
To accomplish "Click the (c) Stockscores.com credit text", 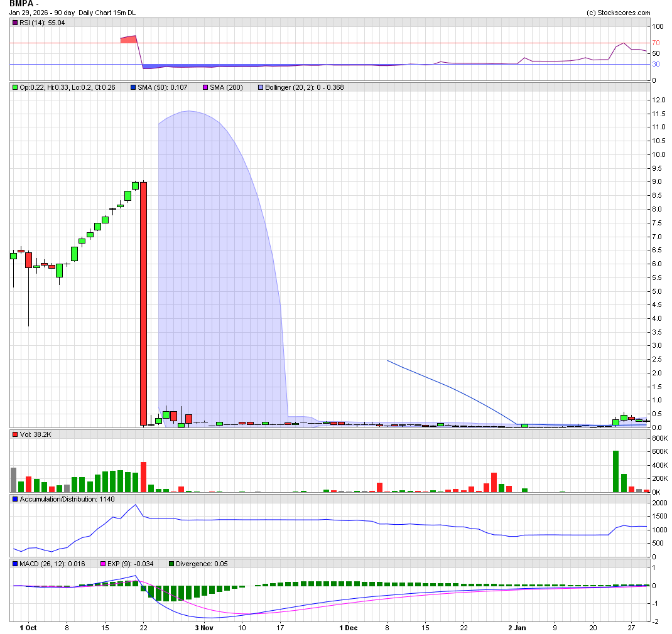I will [x=618, y=13].
